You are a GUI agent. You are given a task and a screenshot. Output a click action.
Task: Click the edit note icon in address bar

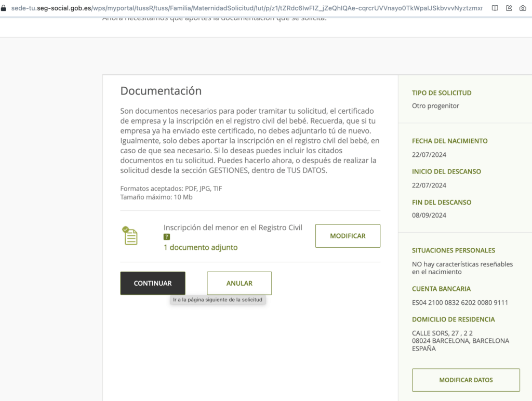pyautogui.click(x=509, y=8)
